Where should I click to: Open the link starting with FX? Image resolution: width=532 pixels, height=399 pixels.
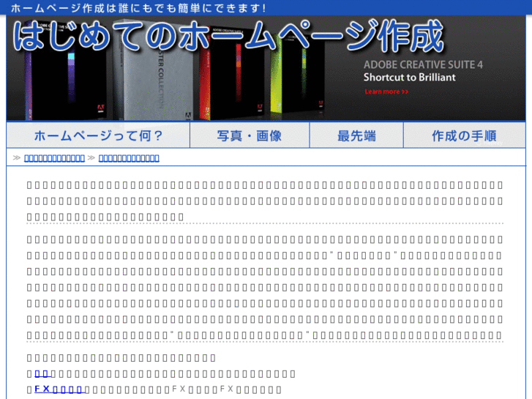tap(59, 389)
